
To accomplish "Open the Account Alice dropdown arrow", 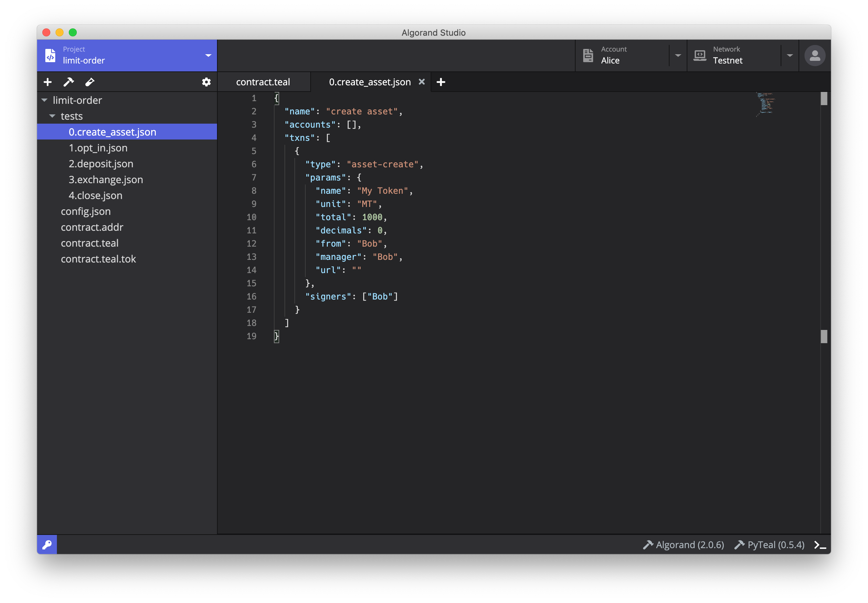I will tap(678, 56).
